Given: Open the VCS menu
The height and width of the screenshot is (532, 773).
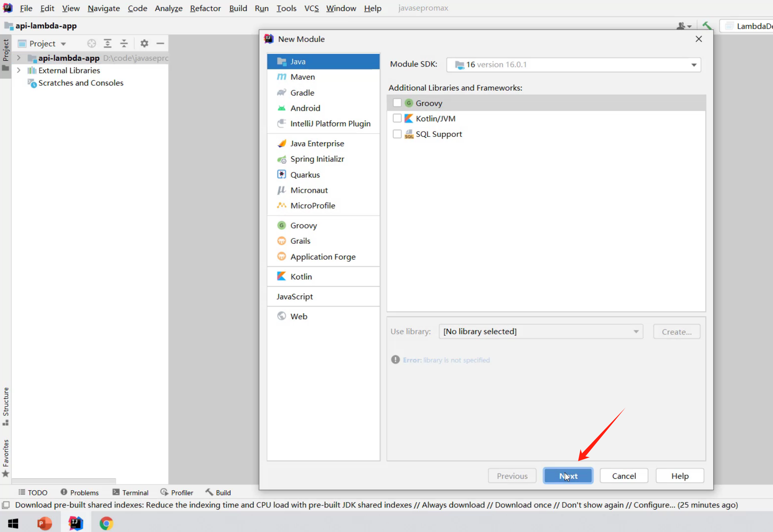Looking at the screenshot, I should click(x=311, y=8).
